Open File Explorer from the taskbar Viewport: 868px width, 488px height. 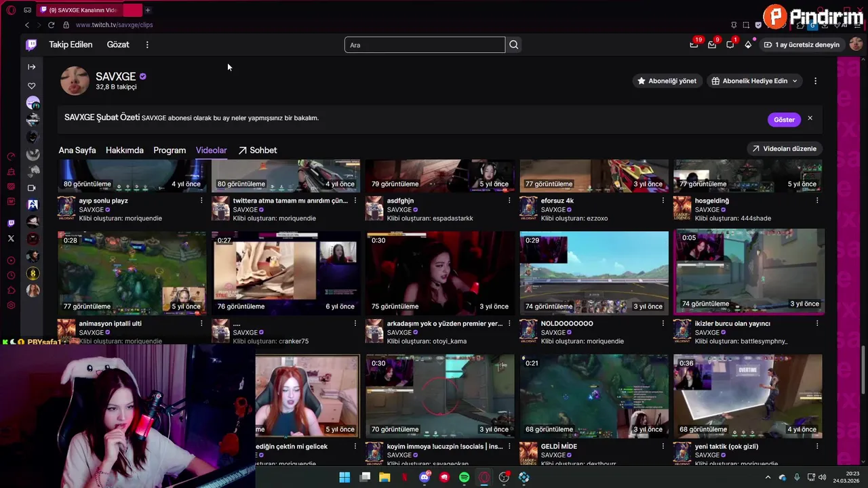384,477
